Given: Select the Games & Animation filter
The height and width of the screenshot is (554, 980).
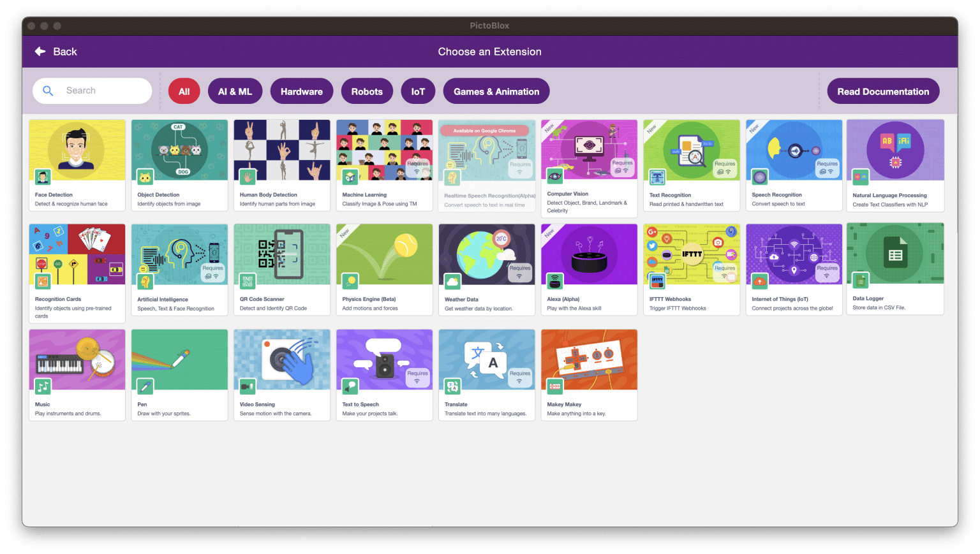Looking at the screenshot, I should 496,91.
